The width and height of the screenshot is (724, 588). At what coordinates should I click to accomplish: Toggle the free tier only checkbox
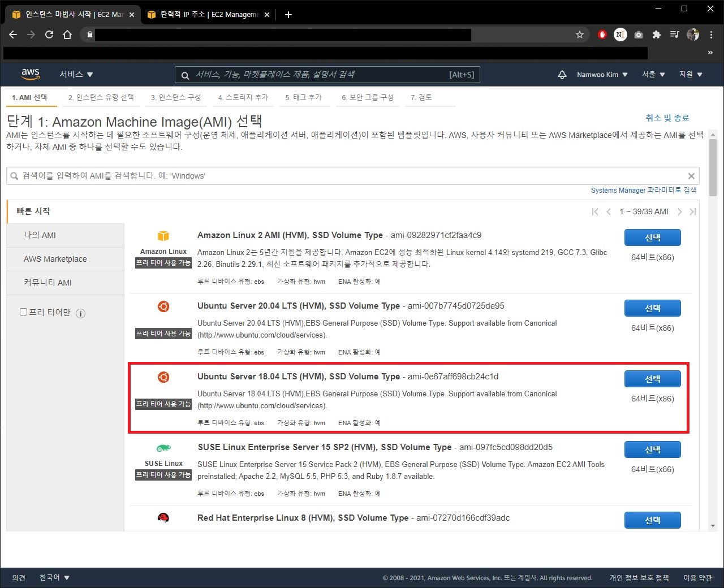[24, 312]
